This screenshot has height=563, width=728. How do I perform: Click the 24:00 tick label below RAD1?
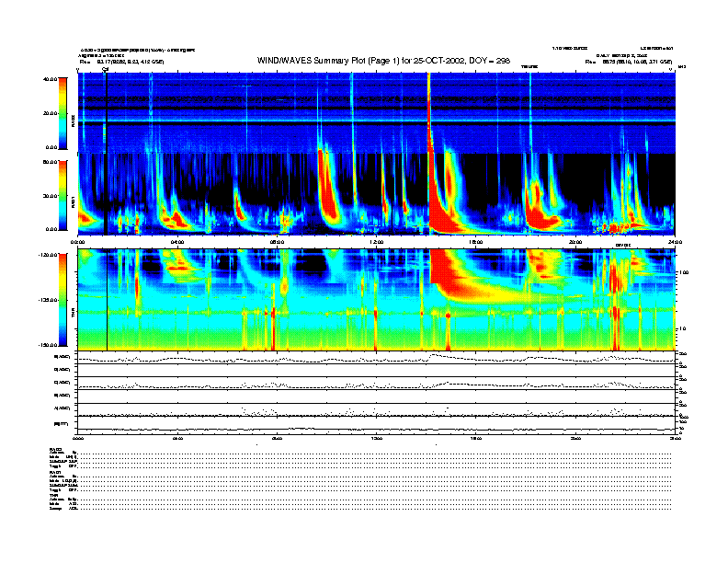point(675,242)
